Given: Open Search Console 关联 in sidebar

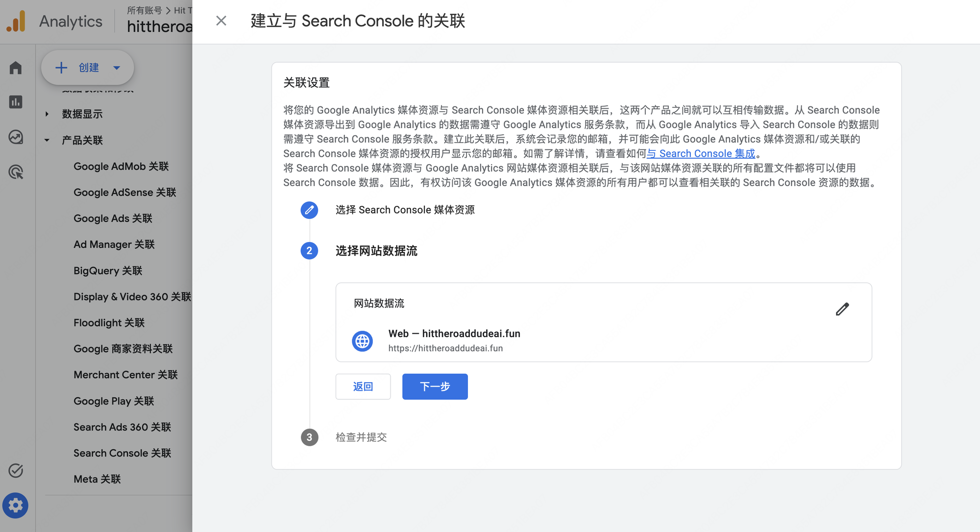Looking at the screenshot, I should point(122,453).
